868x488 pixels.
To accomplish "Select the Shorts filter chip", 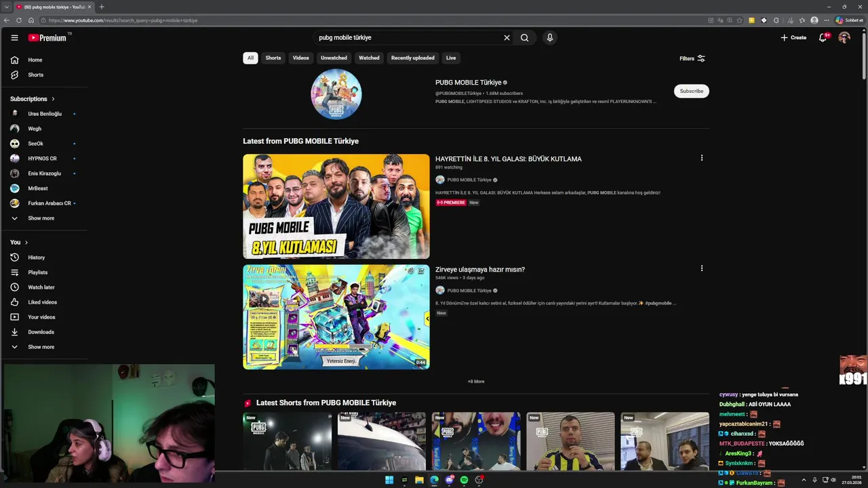I will point(273,58).
